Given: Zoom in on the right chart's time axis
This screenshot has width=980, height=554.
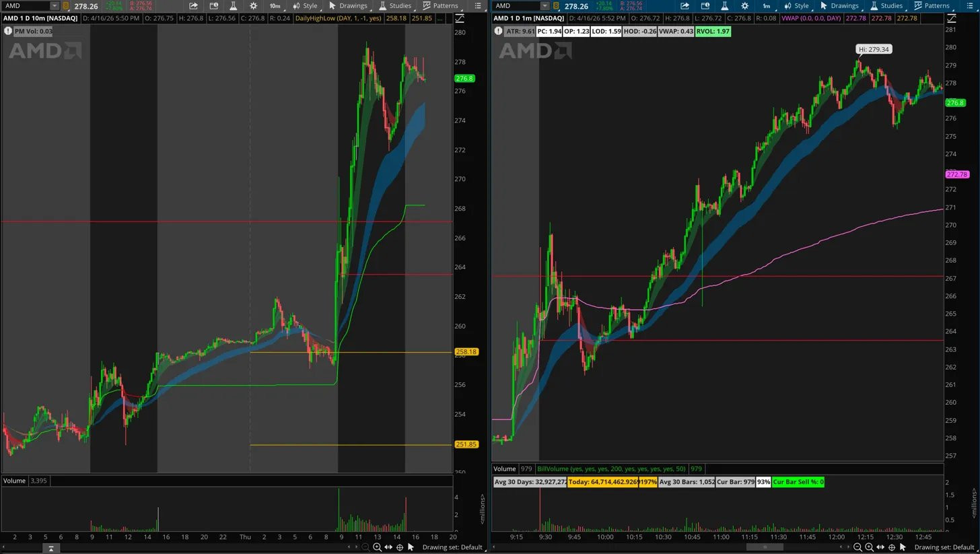Looking at the screenshot, I should (x=869, y=547).
